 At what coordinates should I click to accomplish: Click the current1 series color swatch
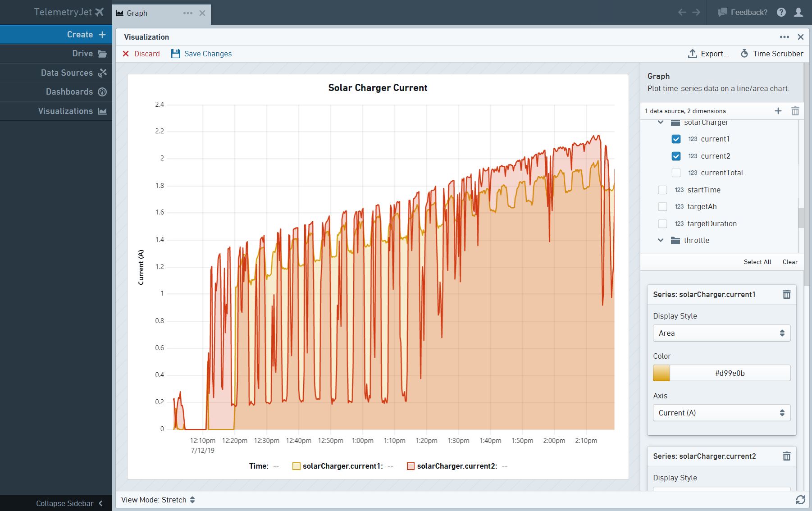click(x=661, y=373)
